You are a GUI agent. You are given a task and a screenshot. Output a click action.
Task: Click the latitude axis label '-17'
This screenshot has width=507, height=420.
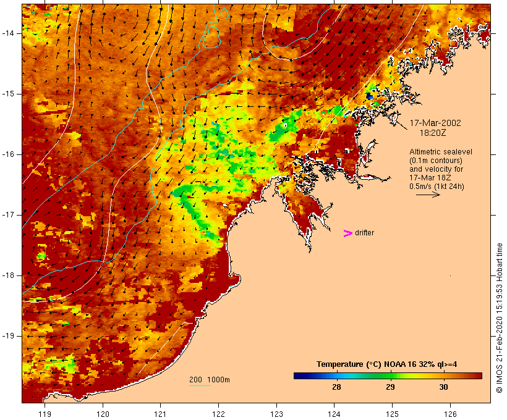coord(8,215)
